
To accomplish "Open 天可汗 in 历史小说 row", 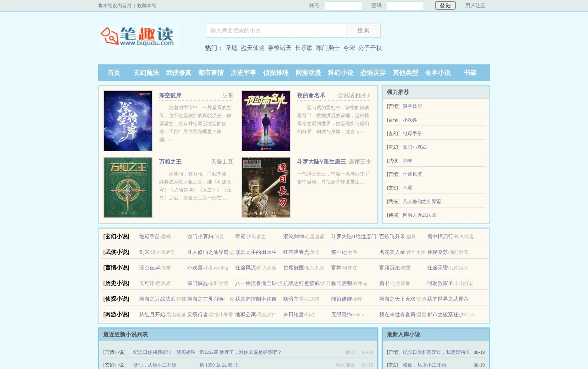I will point(147,283).
